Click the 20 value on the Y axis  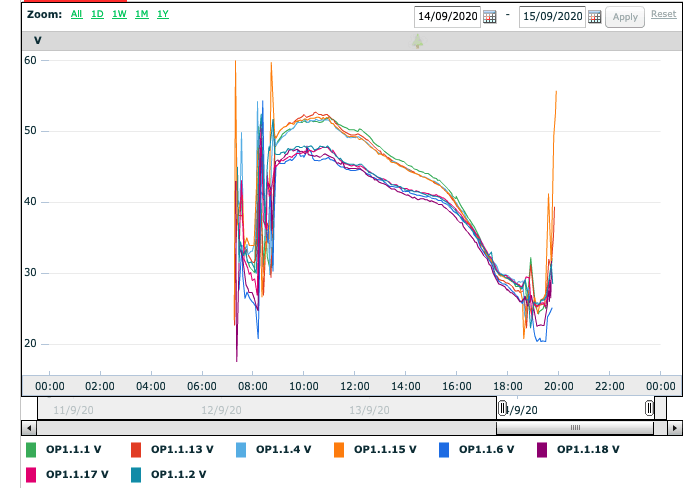[30, 343]
